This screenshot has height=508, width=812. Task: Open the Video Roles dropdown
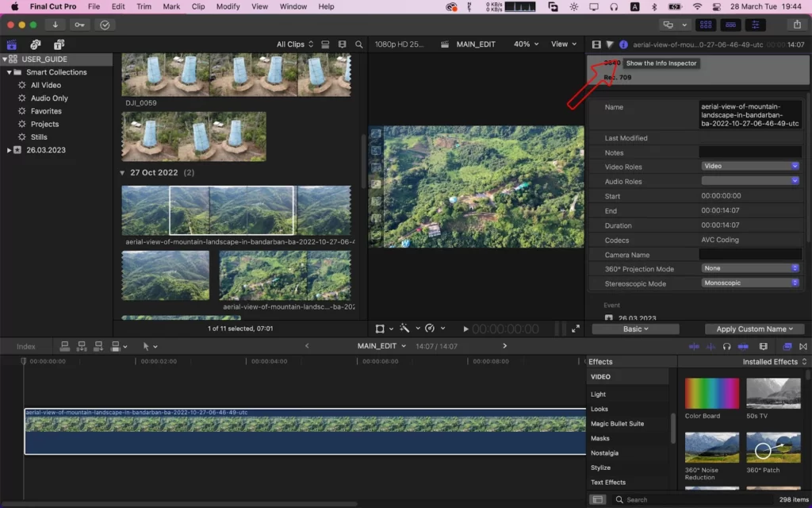pyautogui.click(x=750, y=167)
